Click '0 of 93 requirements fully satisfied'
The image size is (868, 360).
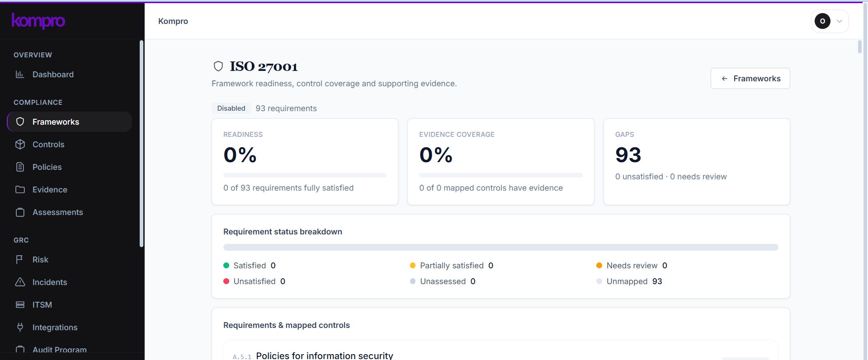(x=288, y=188)
